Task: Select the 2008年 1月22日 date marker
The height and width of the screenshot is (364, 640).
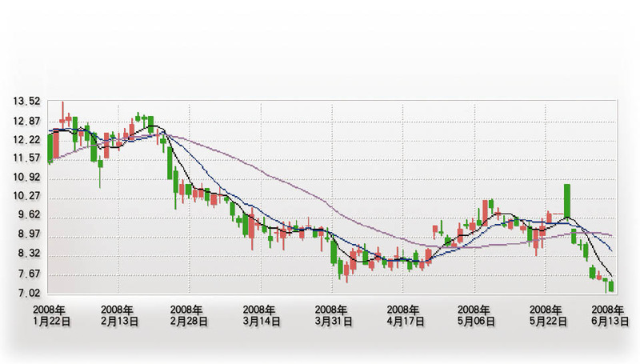Action: pos(50,314)
